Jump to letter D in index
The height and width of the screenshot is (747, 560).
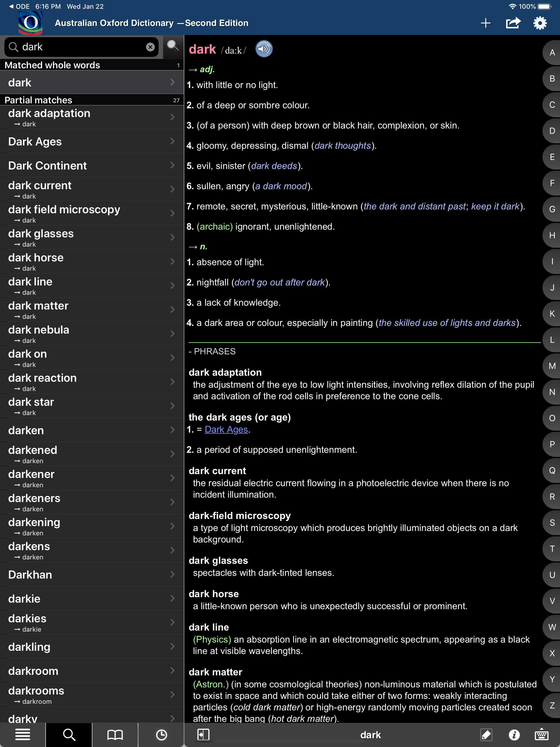pyautogui.click(x=552, y=131)
